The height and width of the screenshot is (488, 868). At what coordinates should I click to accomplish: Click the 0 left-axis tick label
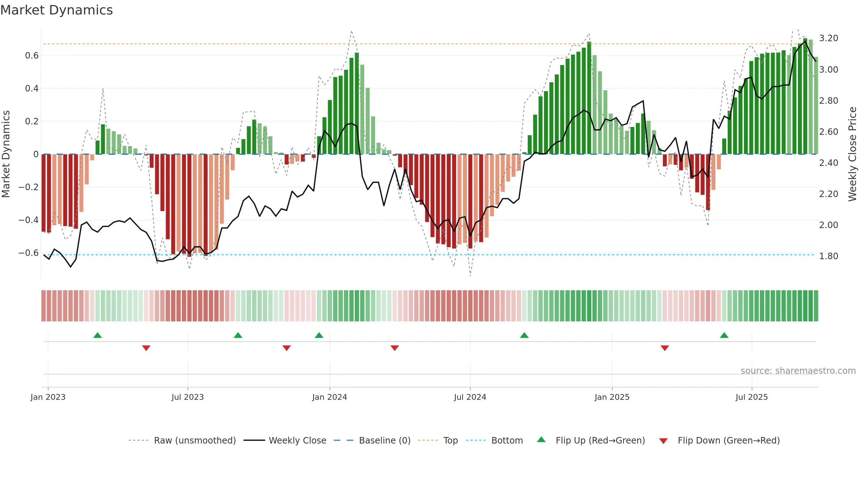[36, 154]
